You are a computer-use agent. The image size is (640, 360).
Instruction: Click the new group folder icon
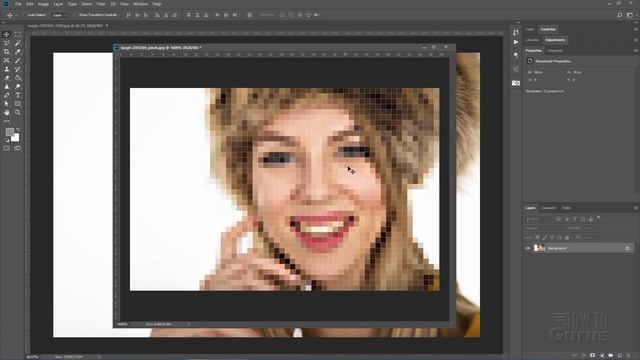pos(611,356)
